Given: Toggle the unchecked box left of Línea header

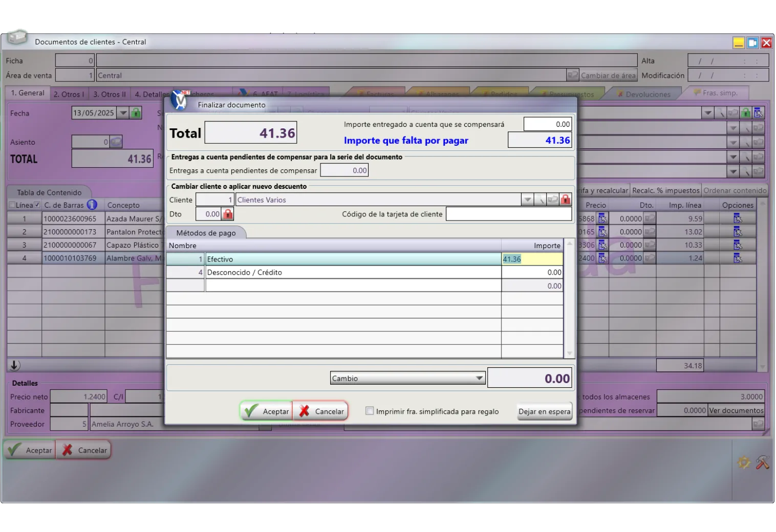Looking at the screenshot, I should (x=12, y=205).
